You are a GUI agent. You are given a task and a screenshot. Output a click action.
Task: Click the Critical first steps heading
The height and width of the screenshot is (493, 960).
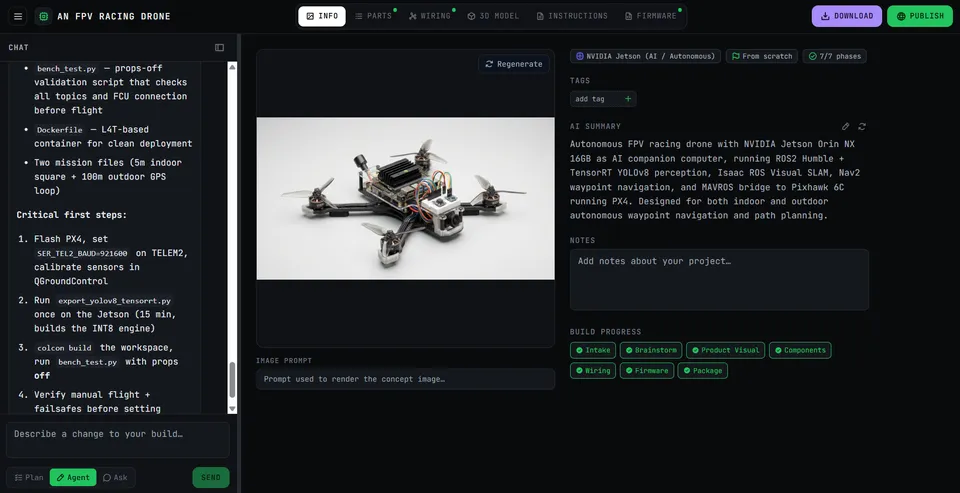click(x=72, y=215)
